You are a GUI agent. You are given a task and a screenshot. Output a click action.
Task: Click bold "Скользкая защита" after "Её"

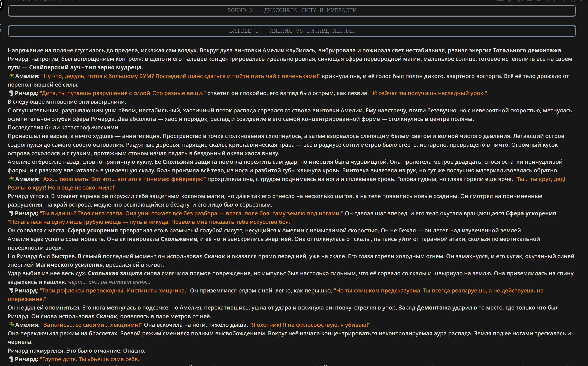click(190, 162)
